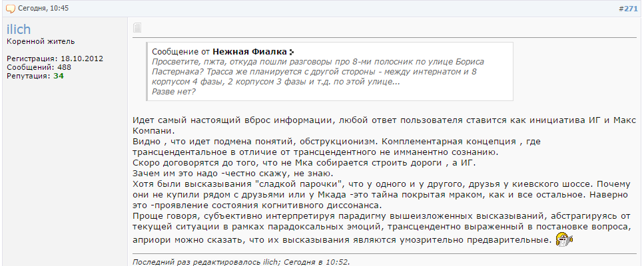Click the post document icon above quote
The image size is (644, 266).
point(137,28)
